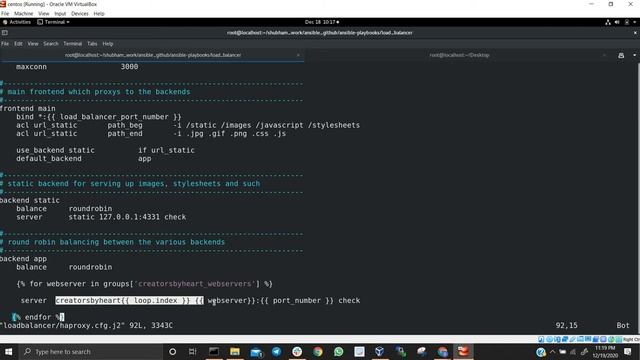
Task: Click the 'default_backend' line
Action: pyautogui.click(x=84, y=159)
